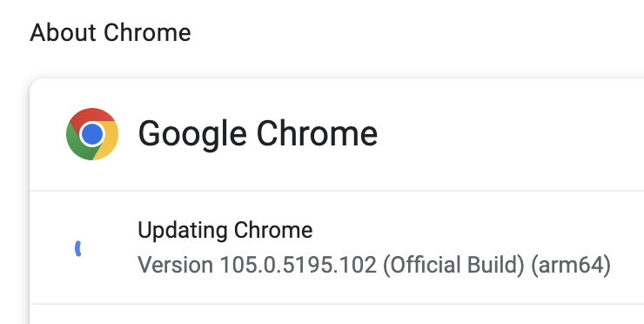Click the blue update progress spinner
Image resolution: width=644 pixels, height=324 pixels.
78,249
